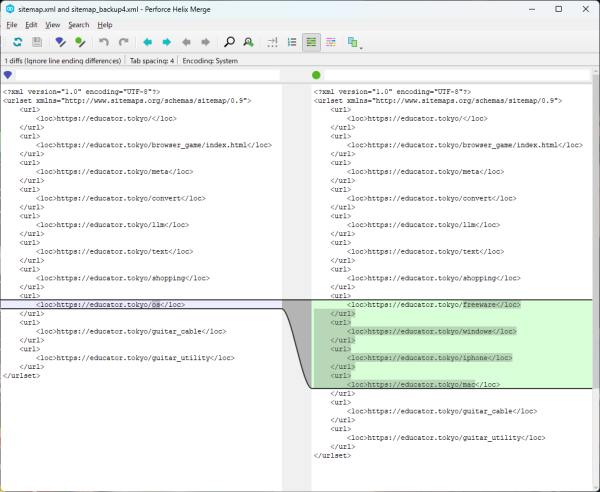Click left pane guitar_cable loc line
The height and width of the screenshot is (492, 600).
[131, 331]
